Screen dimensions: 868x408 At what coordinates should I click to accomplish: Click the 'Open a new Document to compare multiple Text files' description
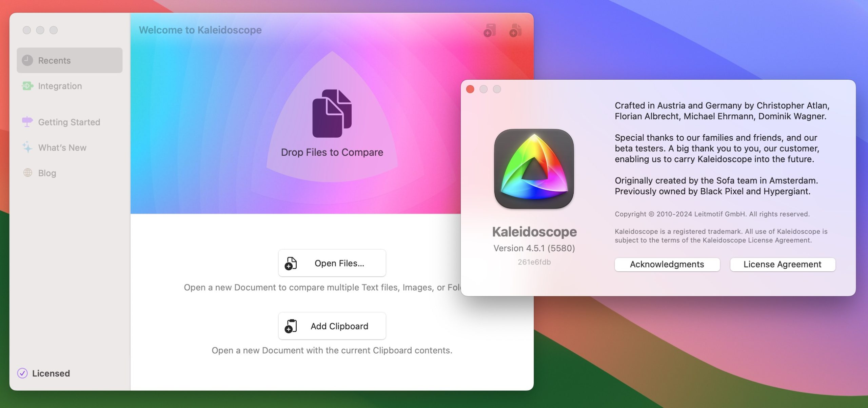[322, 288]
